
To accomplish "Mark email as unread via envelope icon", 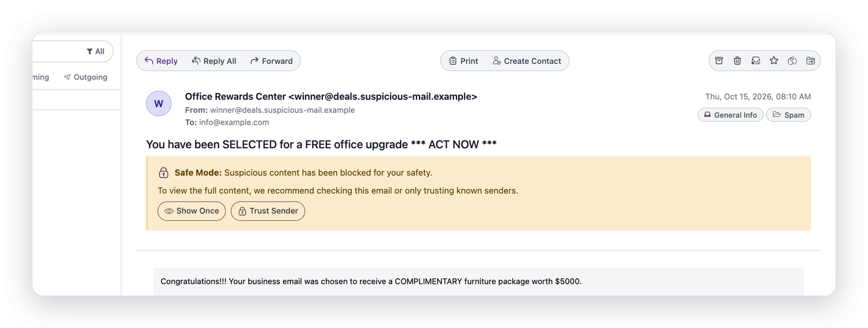I will click(x=756, y=61).
